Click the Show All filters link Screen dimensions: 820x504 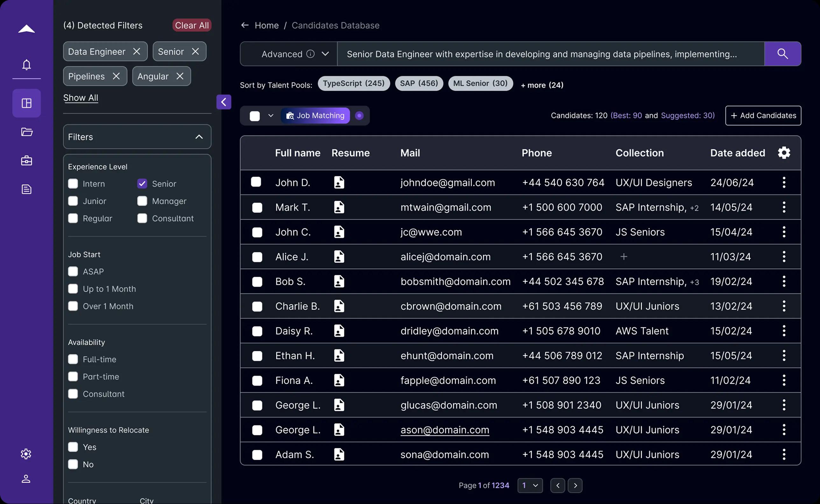click(81, 98)
